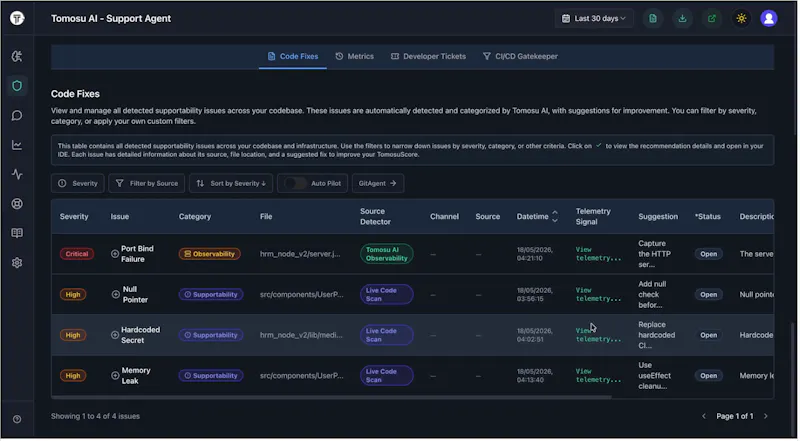
Task: Select the shield icon in sidebar
Action: [x=17, y=86]
